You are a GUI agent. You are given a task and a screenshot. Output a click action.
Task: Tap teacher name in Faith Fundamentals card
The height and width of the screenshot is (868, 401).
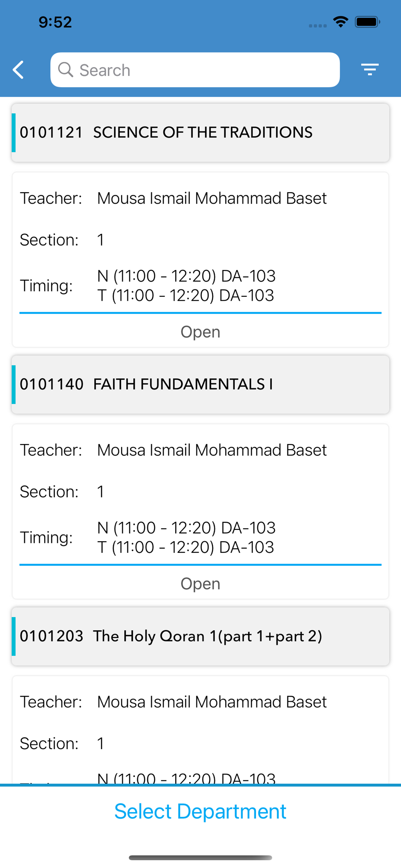212,450
